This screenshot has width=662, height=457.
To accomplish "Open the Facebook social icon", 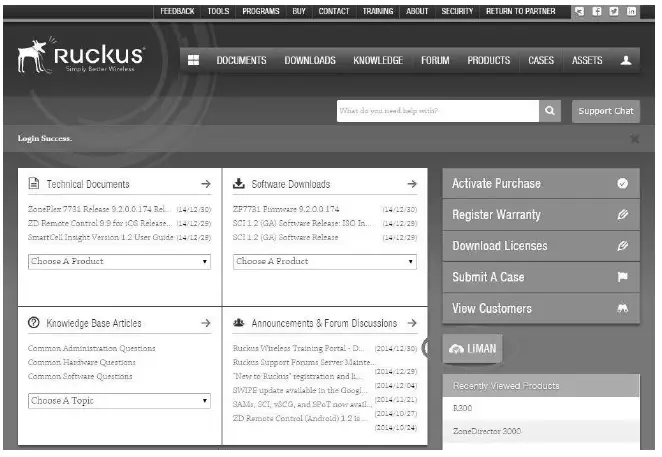I will [597, 11].
